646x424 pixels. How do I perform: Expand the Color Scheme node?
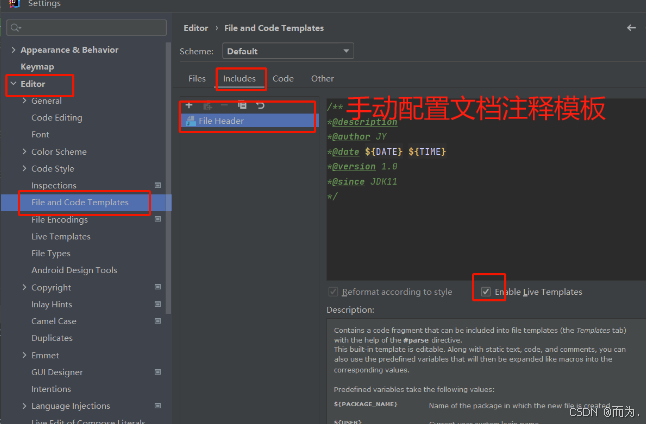coord(24,152)
